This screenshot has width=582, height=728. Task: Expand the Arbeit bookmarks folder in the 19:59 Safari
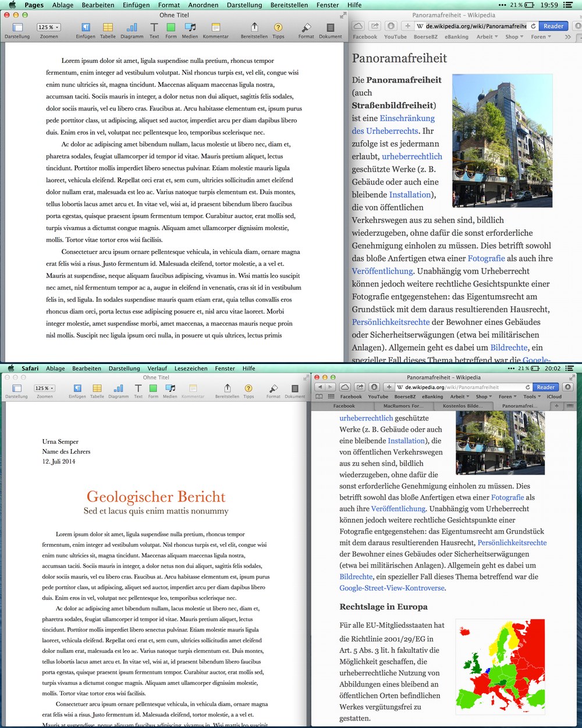point(487,37)
